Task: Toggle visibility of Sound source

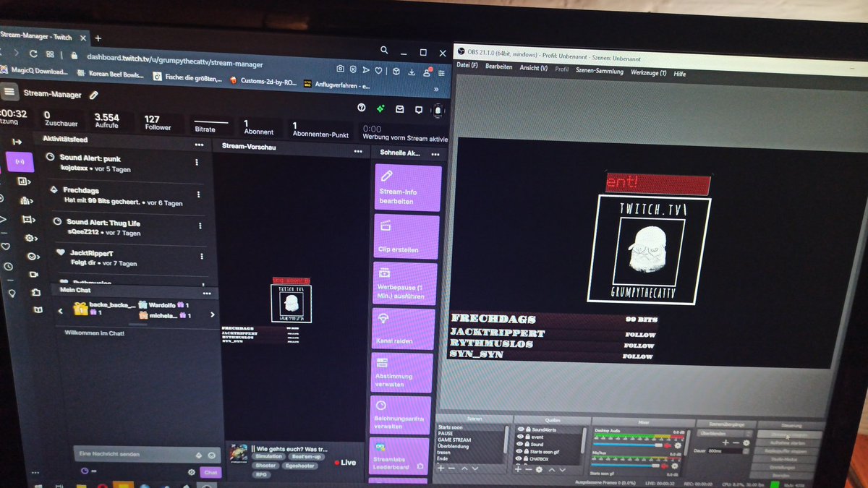Action: coord(520,445)
